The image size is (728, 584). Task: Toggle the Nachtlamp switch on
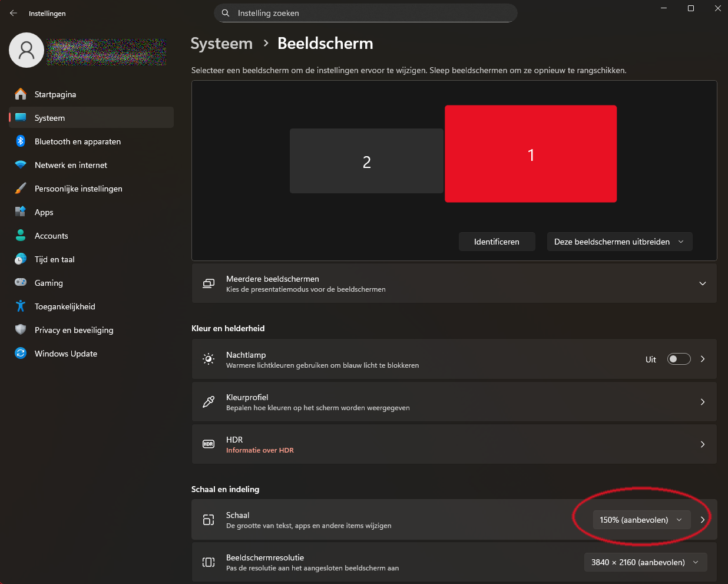click(679, 359)
